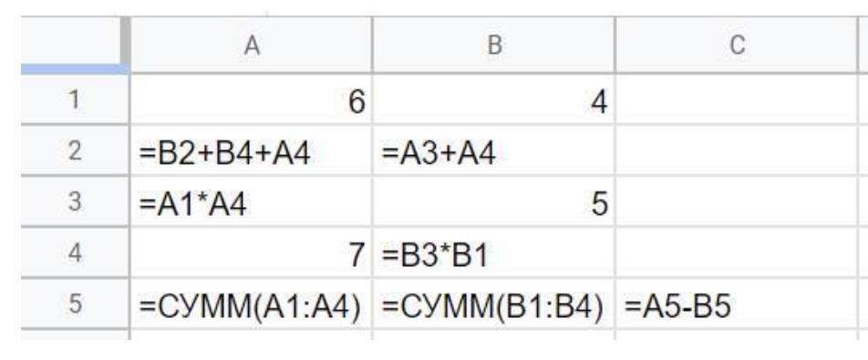This screenshot has height=360, width=868.
Task: Select cell with formula =B3*B1
Action: point(494,252)
